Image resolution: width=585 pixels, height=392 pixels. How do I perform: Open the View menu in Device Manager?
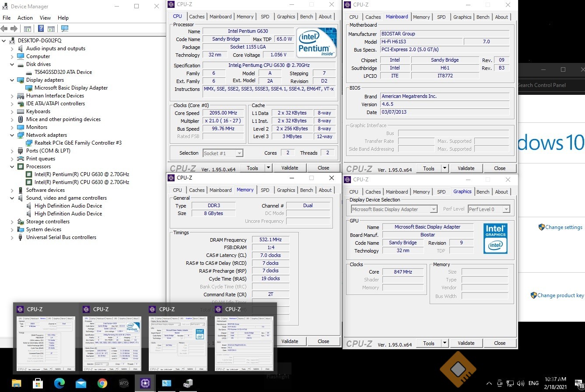click(45, 18)
